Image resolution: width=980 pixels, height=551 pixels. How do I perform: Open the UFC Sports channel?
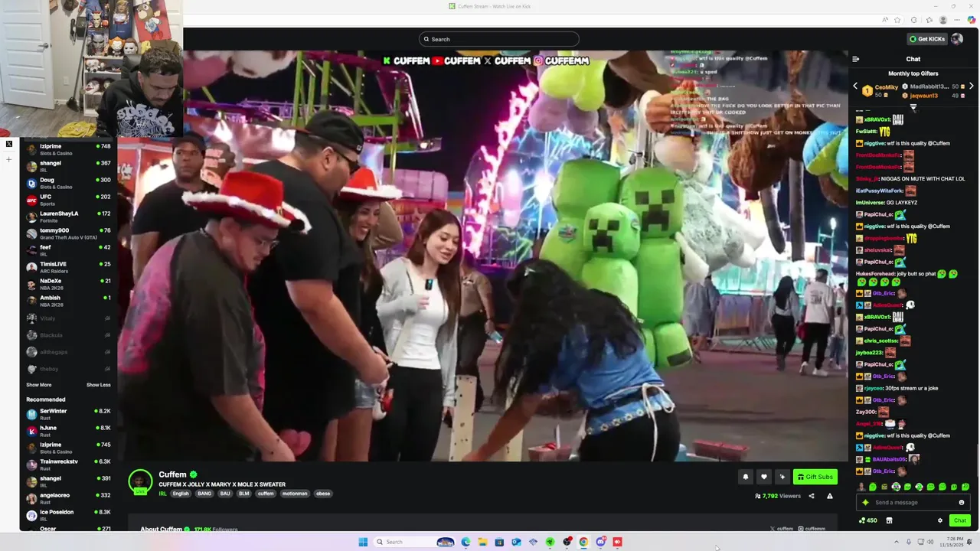coord(69,200)
